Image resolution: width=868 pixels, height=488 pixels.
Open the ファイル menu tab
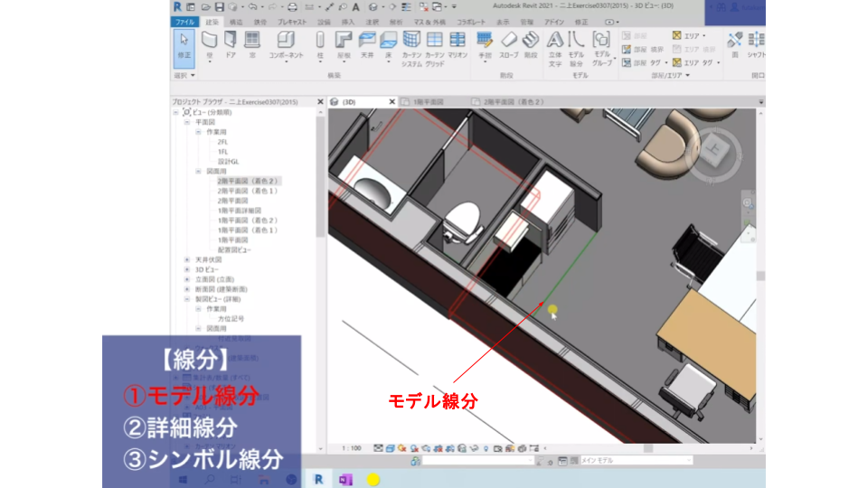click(x=184, y=21)
